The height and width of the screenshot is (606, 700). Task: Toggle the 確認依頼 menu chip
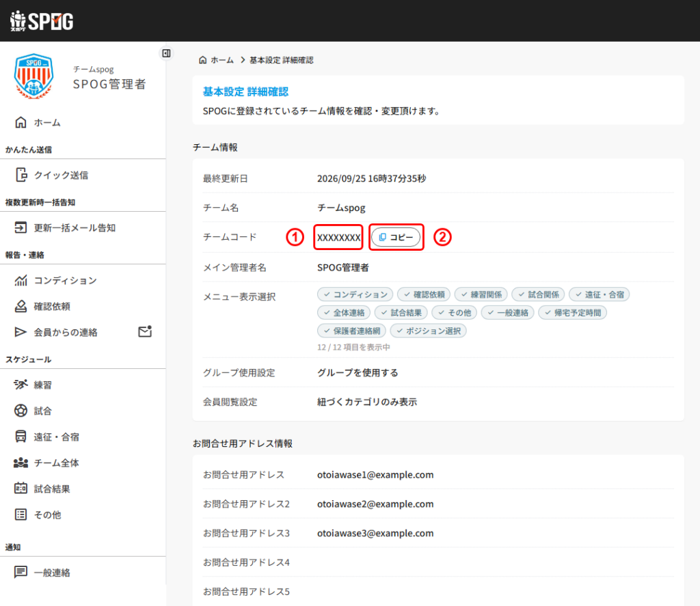424,294
